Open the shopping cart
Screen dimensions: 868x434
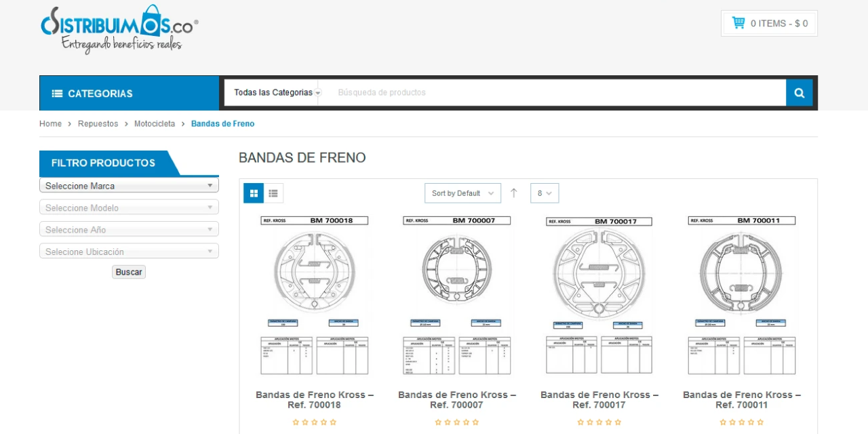point(769,22)
